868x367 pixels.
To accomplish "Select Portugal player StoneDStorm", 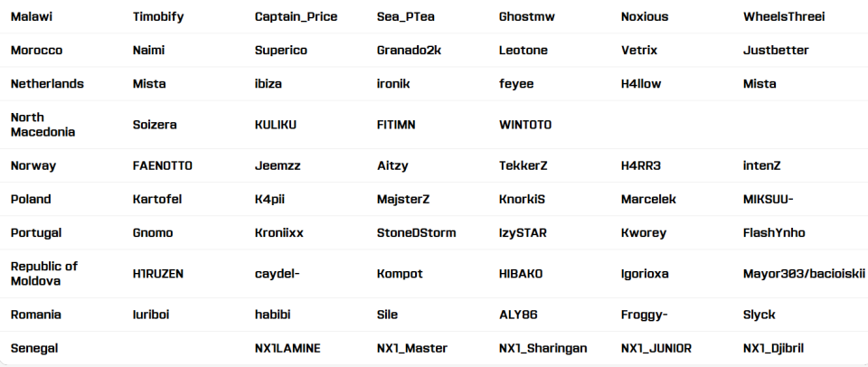I will [416, 233].
